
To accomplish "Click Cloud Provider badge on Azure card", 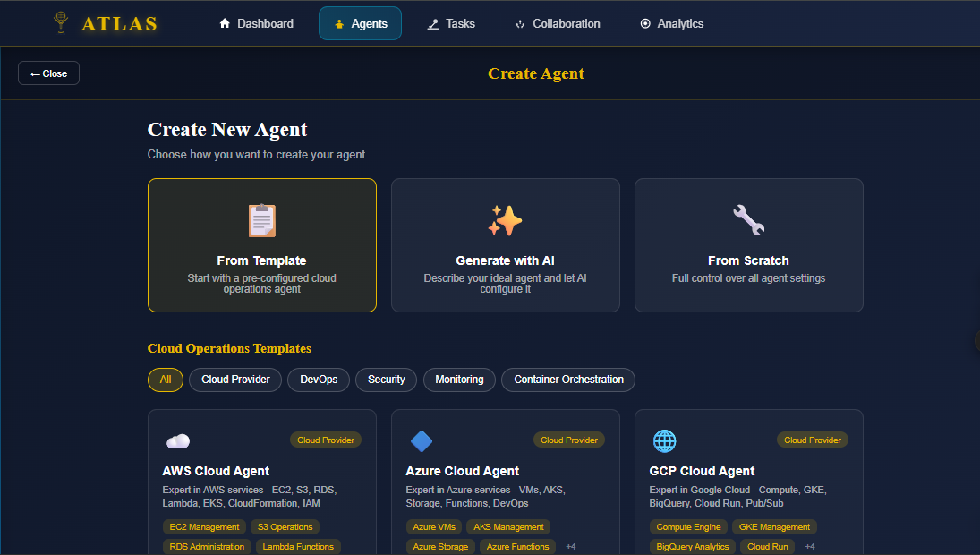I will click(568, 440).
